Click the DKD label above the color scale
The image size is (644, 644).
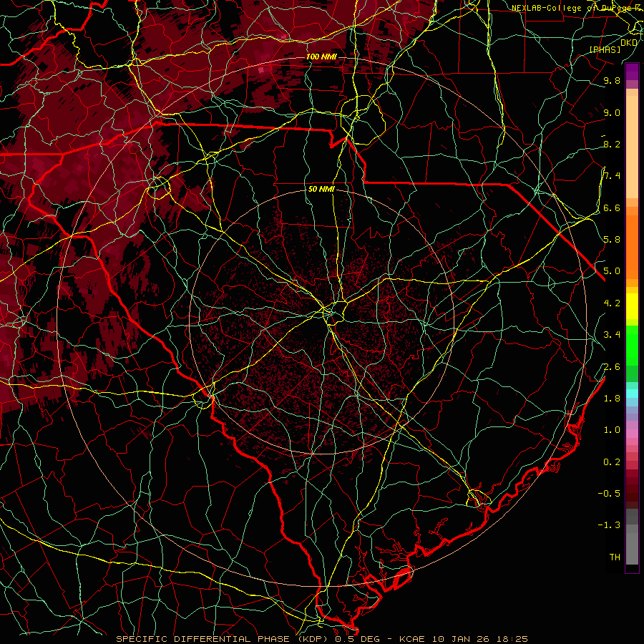point(629,43)
